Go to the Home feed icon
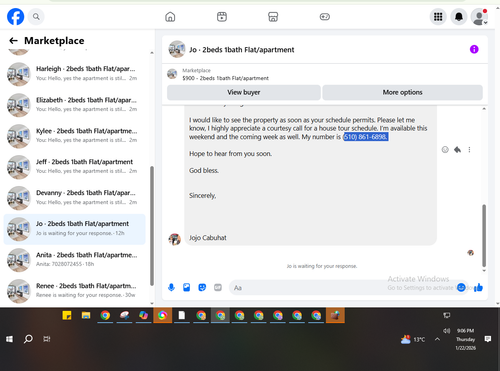The height and width of the screenshot is (371, 500). click(x=170, y=17)
